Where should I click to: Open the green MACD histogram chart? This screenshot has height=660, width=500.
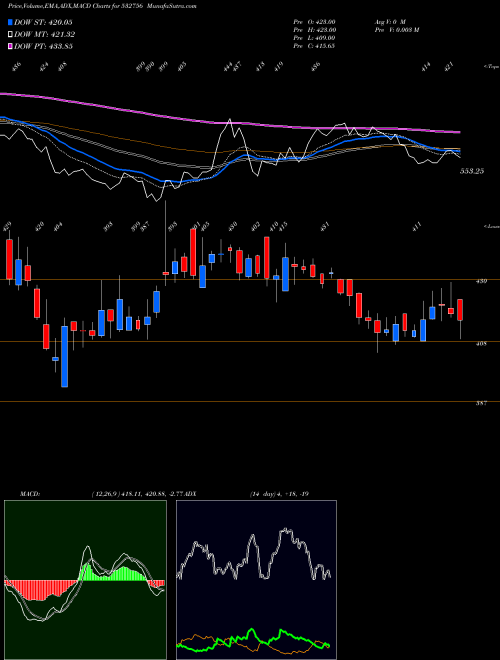85,580
